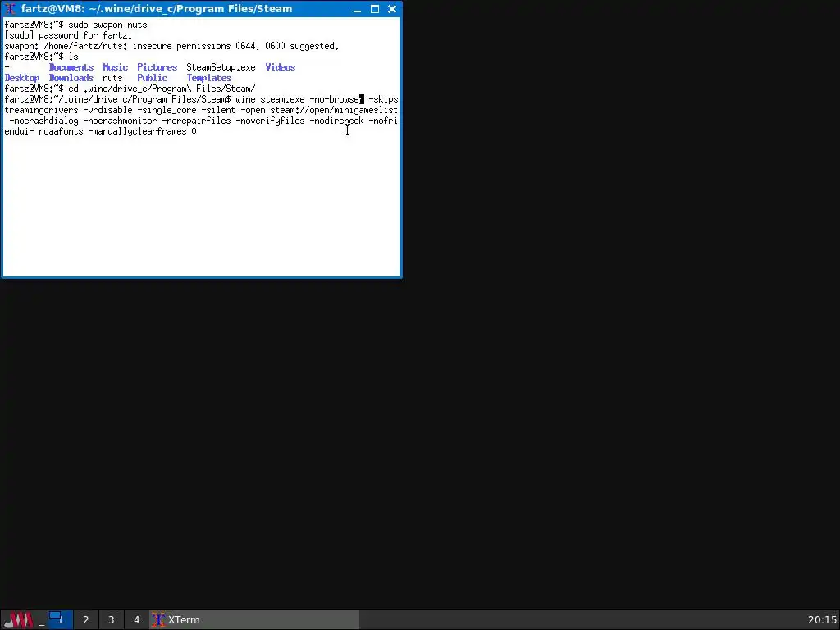The width and height of the screenshot is (840, 630).
Task: Click the '-manuallyclearframes' argument
Action: pos(137,132)
